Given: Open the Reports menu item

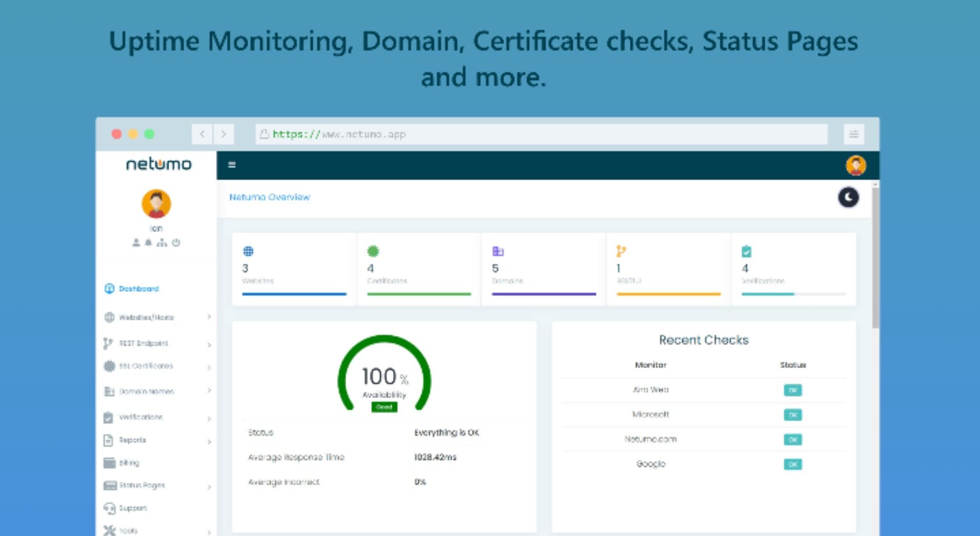Looking at the screenshot, I should pyautogui.click(x=132, y=440).
